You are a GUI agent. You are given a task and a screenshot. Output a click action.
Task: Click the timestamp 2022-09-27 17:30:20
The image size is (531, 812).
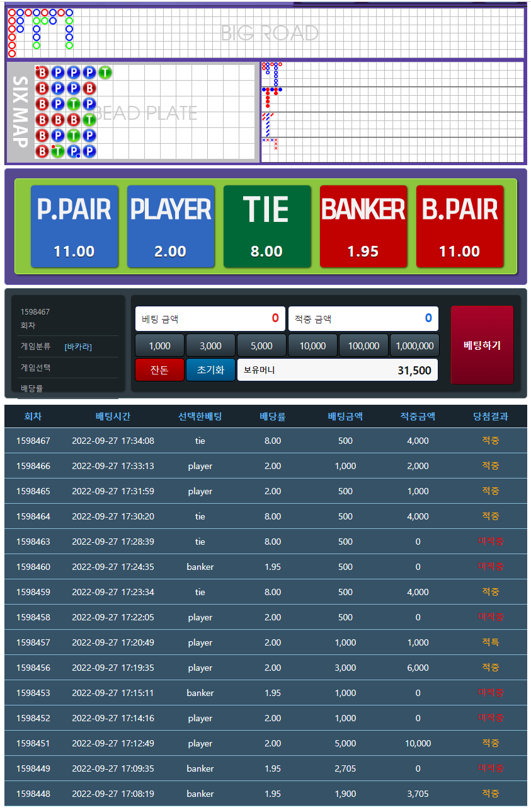(113, 516)
